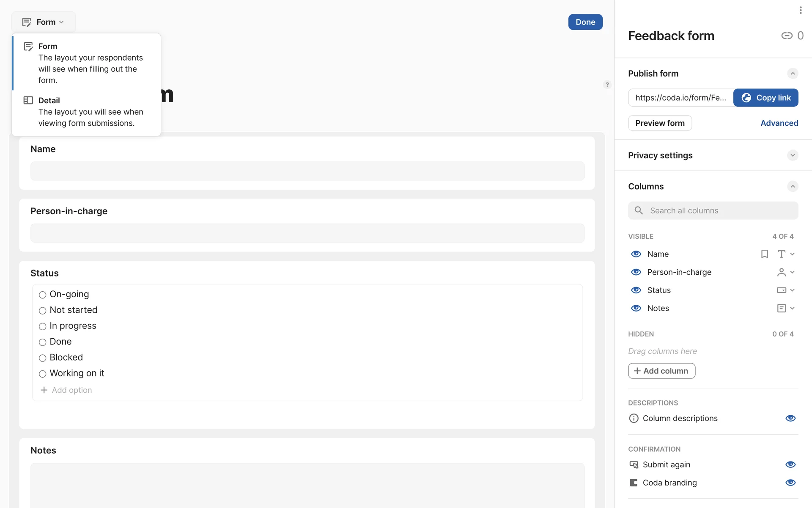Click the bookmark icon on Name column
The width and height of the screenshot is (812, 508).
764,254
